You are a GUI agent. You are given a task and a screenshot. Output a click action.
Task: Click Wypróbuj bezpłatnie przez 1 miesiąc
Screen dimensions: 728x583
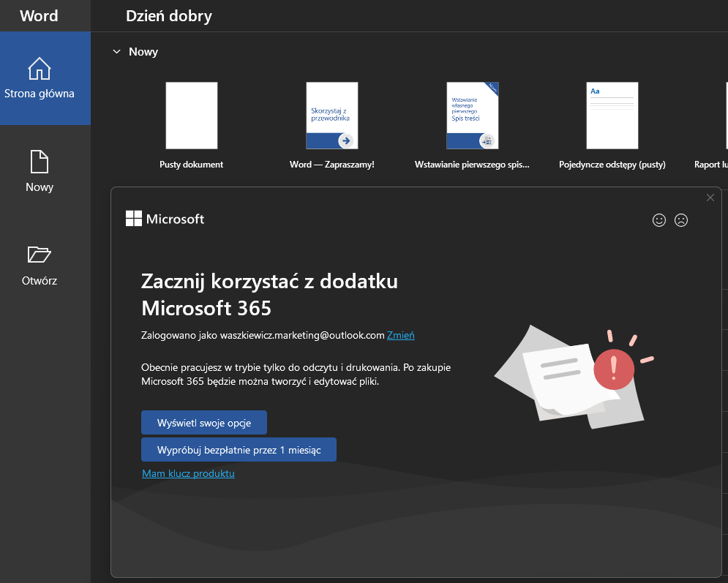[x=239, y=449]
